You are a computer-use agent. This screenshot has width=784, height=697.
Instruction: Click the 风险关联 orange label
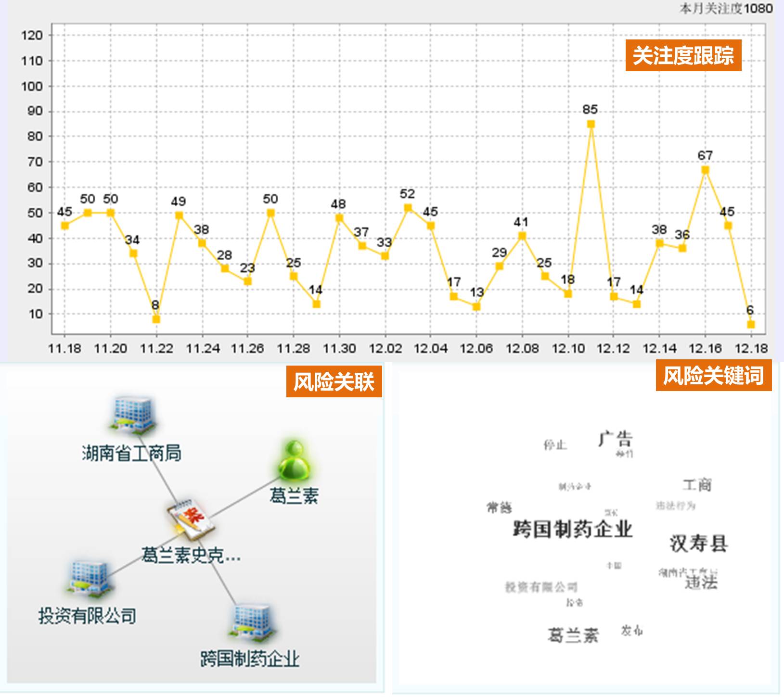334,382
